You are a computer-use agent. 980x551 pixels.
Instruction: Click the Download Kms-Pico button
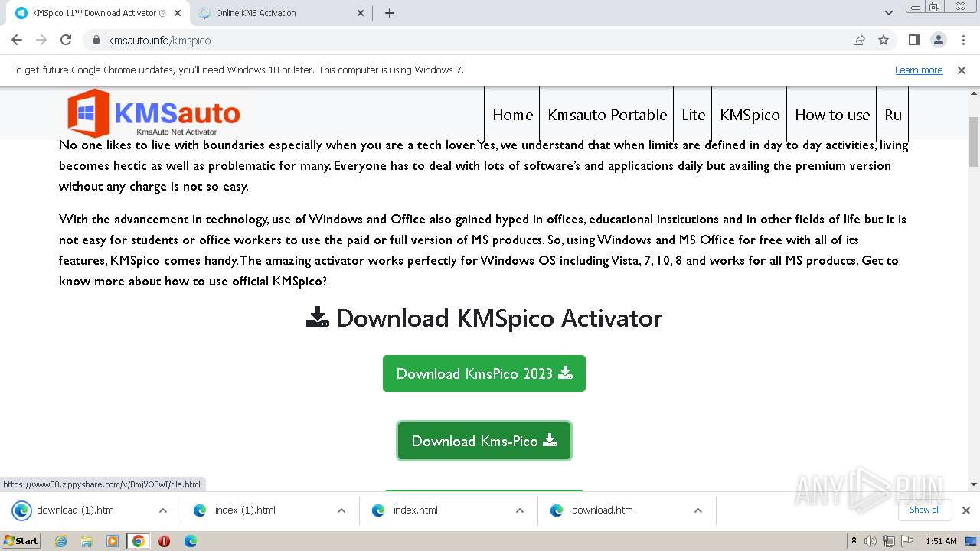484,441
